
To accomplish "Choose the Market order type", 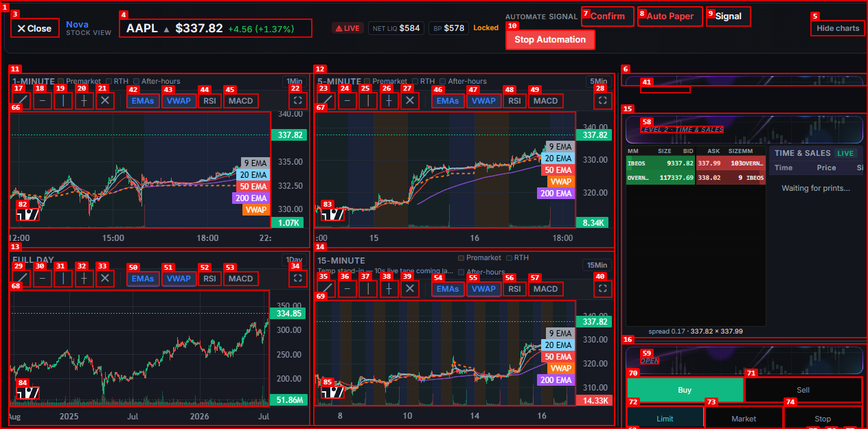I will coord(744,419).
